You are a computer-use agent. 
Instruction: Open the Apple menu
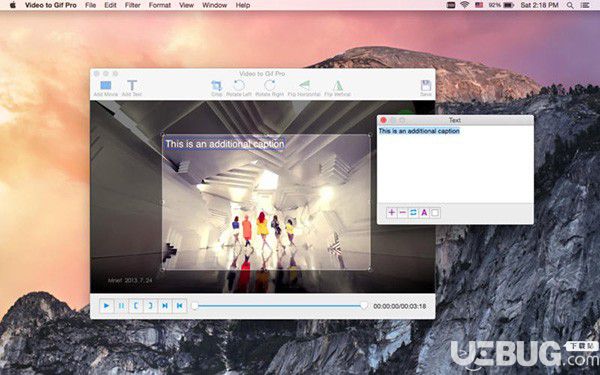click(x=13, y=5)
